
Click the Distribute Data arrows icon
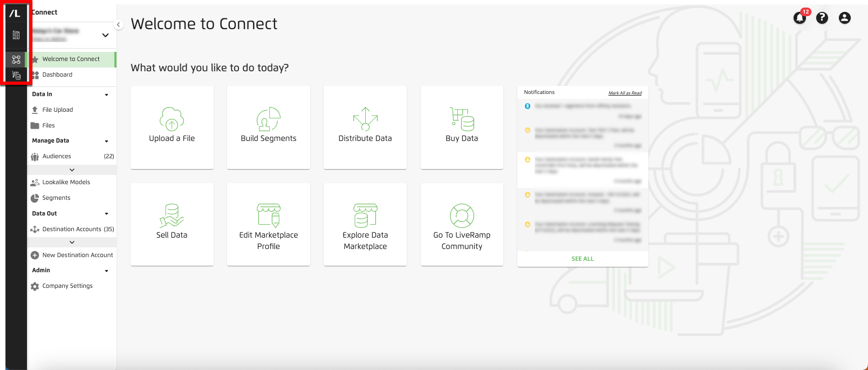[x=365, y=119]
